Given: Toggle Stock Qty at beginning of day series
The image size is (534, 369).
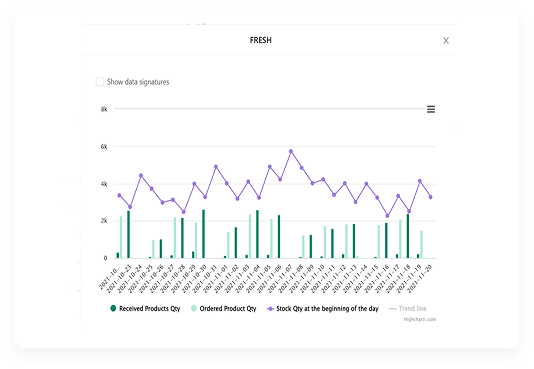Looking at the screenshot, I should (323, 309).
